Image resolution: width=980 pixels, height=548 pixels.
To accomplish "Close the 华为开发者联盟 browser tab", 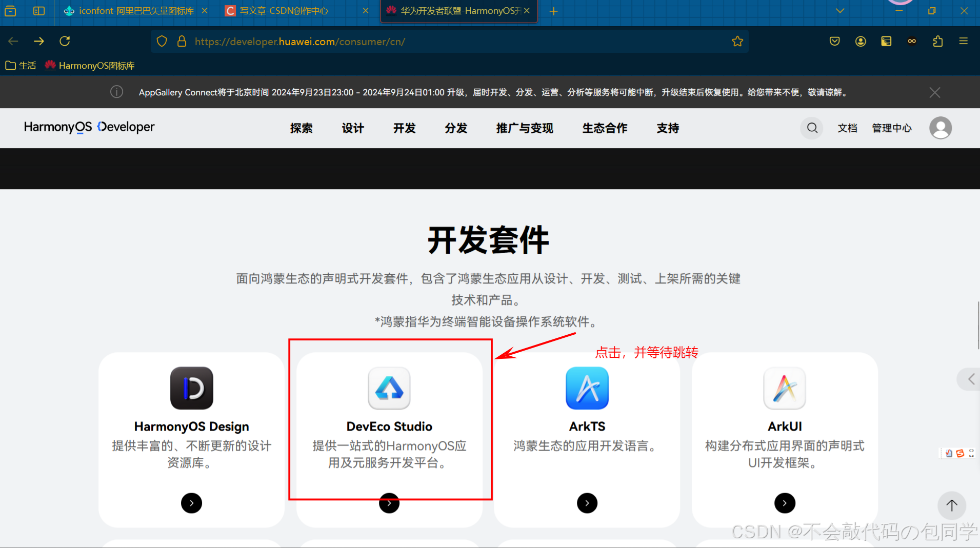I will point(527,11).
